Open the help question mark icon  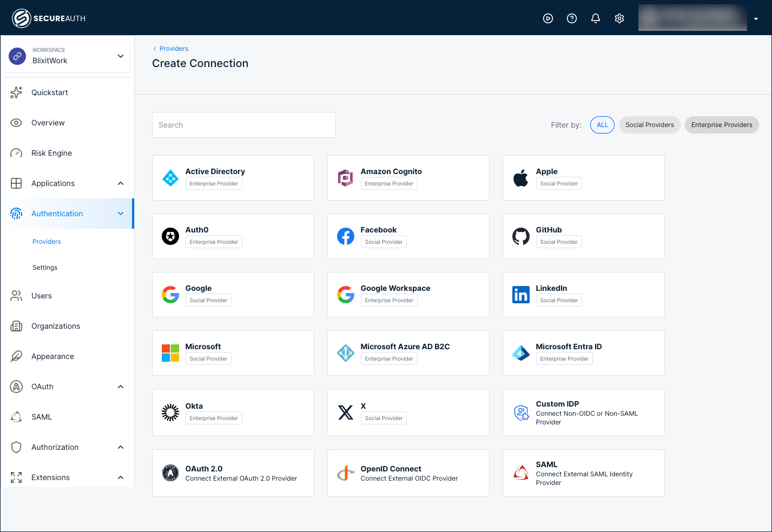[x=572, y=18]
